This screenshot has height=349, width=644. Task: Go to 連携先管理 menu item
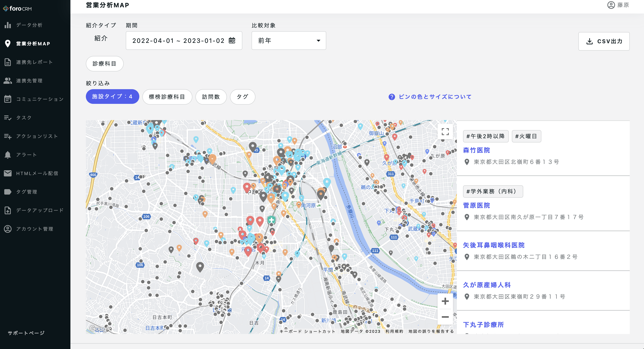point(29,80)
